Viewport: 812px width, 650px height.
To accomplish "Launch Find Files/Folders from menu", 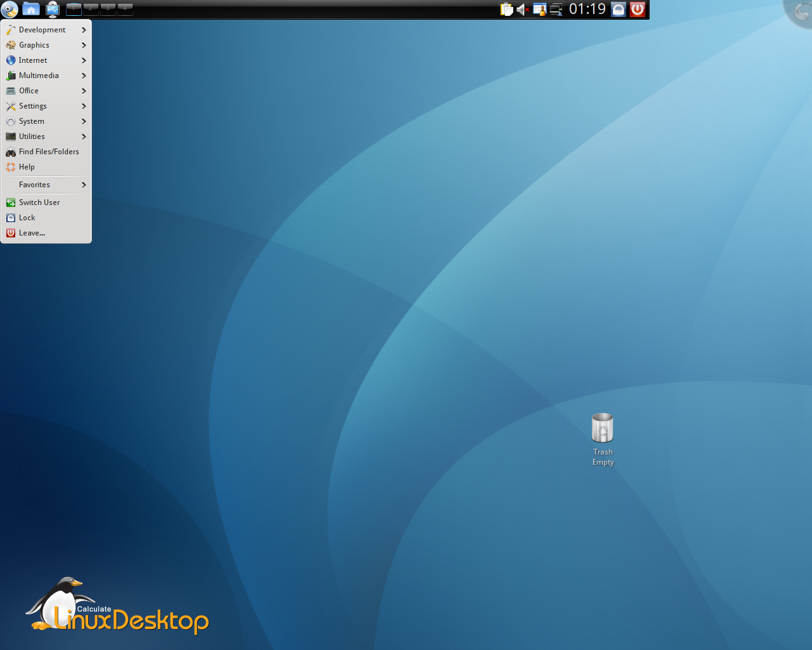I will click(x=46, y=152).
